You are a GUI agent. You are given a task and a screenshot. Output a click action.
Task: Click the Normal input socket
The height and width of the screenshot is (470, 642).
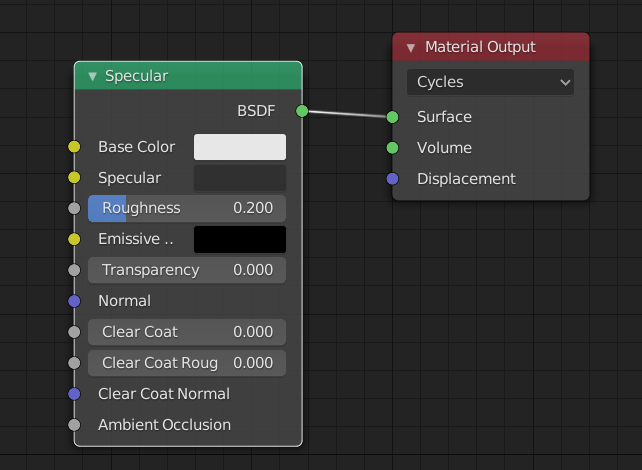pos(74,301)
